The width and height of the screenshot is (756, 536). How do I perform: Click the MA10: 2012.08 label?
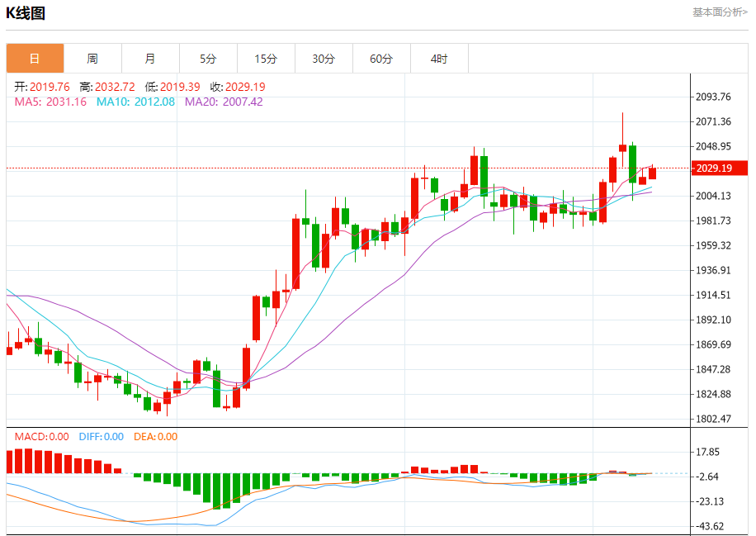[135, 102]
